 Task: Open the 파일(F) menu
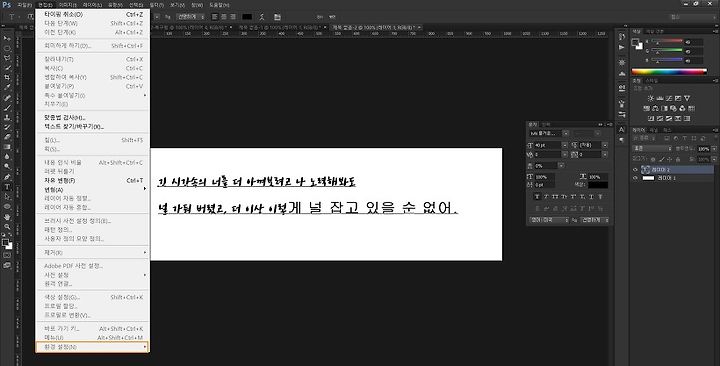coord(24,5)
